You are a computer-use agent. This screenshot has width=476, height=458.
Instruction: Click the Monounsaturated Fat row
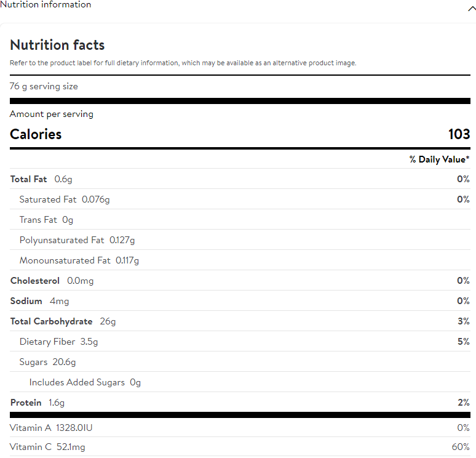(x=79, y=260)
